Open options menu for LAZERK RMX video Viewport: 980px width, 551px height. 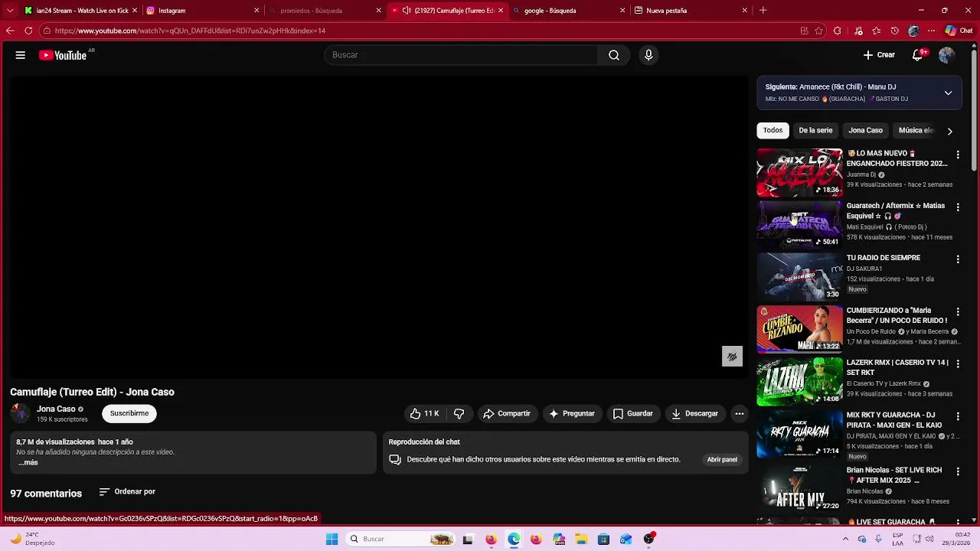point(957,364)
